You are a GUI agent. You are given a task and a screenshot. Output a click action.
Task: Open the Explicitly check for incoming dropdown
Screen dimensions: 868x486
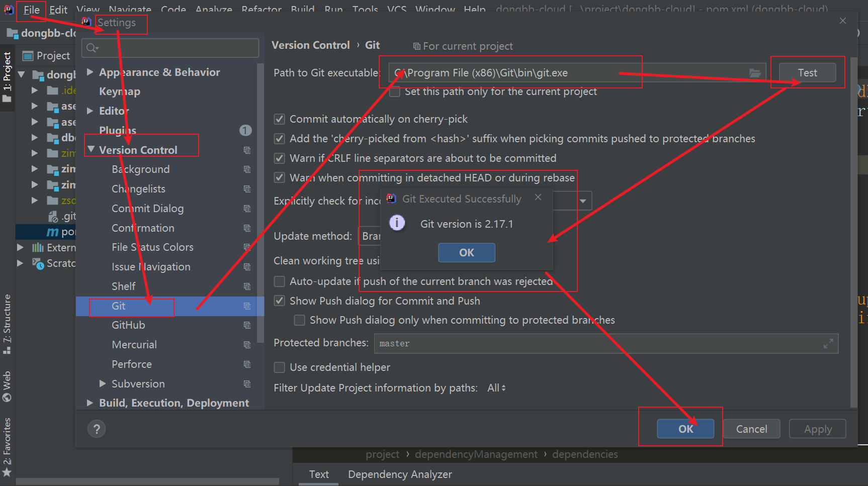[x=582, y=201]
